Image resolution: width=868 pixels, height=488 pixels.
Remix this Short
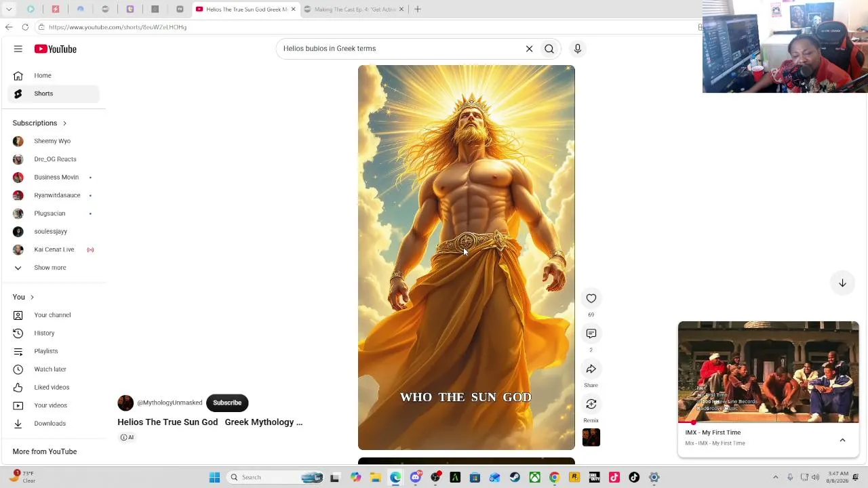point(591,404)
